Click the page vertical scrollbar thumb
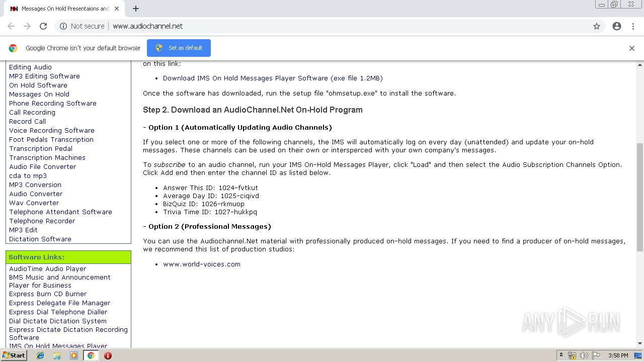The image size is (644, 362). pos(640,196)
